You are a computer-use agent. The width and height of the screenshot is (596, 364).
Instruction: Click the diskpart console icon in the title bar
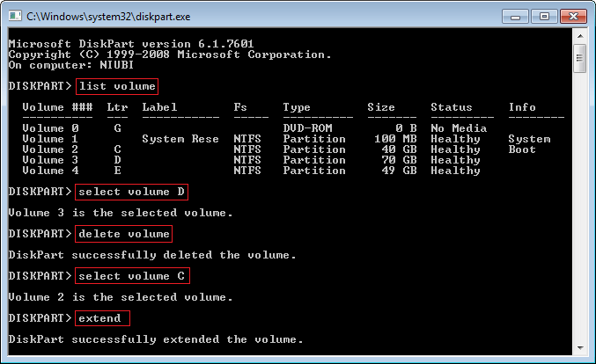click(14, 15)
